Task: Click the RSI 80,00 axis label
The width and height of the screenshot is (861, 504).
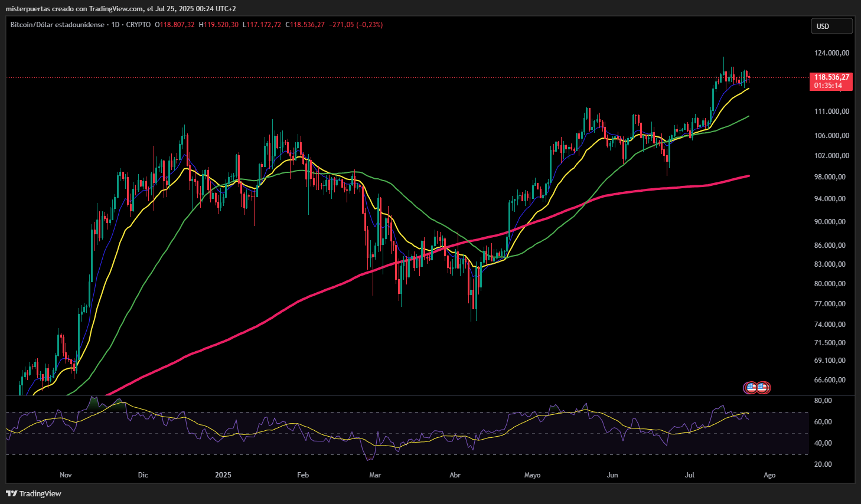Action: tap(823, 401)
